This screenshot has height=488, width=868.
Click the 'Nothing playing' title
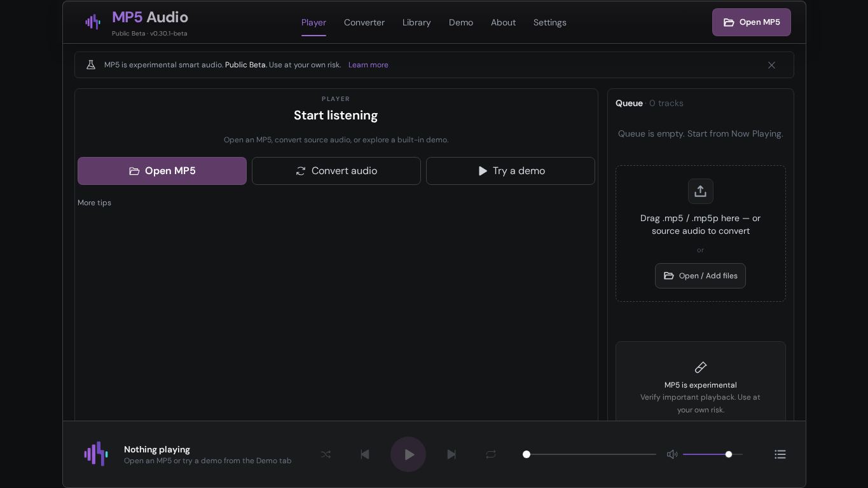157,449
